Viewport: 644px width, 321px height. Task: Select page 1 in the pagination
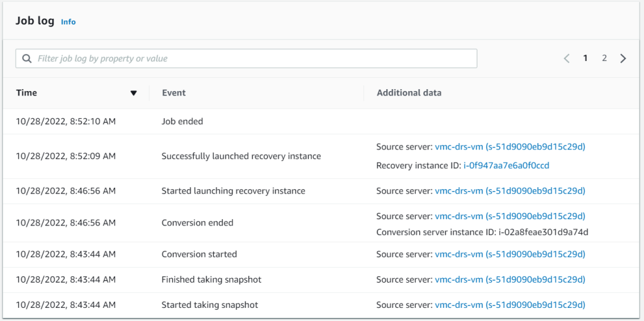coord(586,58)
